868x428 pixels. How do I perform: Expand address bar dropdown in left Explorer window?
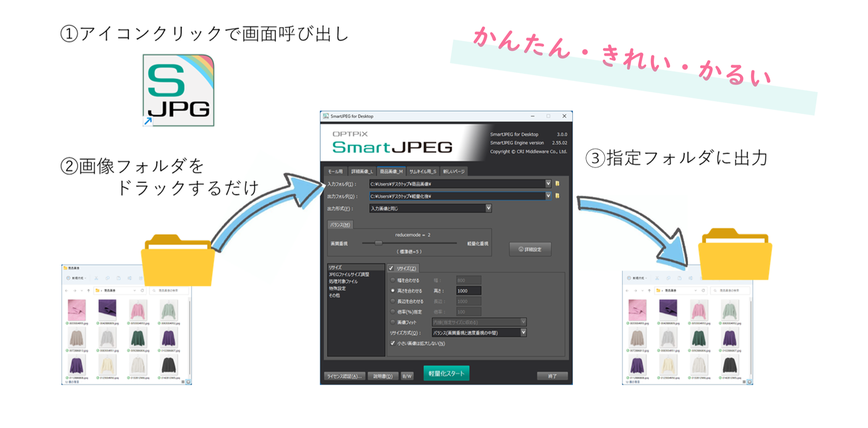[x=135, y=291]
